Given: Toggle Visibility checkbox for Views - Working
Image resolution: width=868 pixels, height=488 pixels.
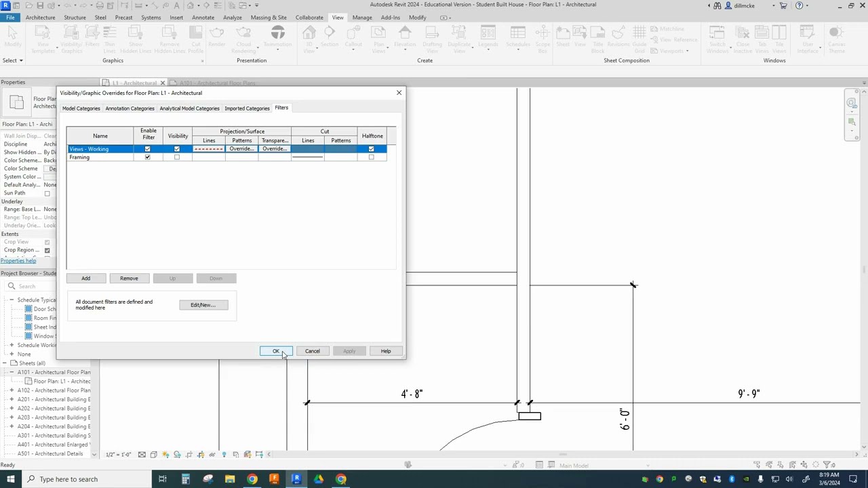Looking at the screenshot, I should click(177, 149).
